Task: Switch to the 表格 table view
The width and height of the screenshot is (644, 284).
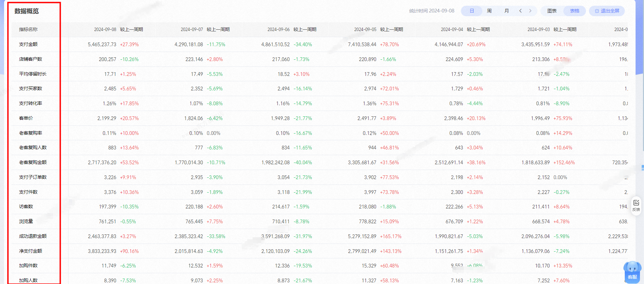Action: [x=575, y=11]
